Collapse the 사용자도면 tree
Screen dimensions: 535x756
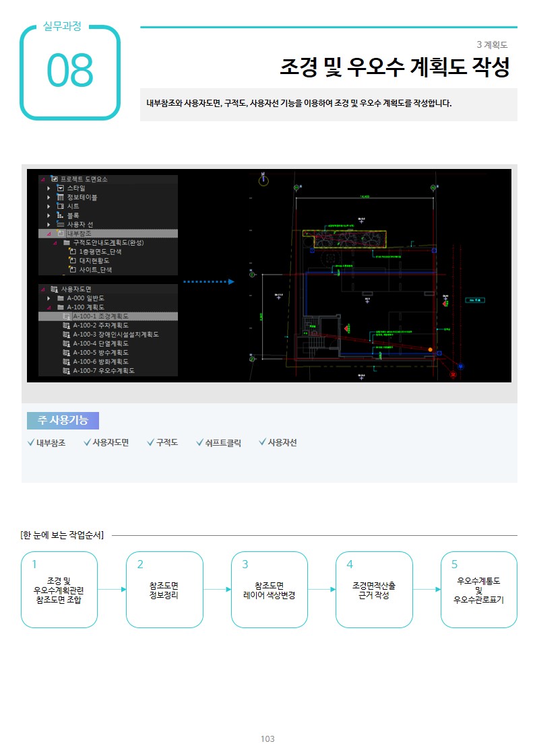[43, 289]
